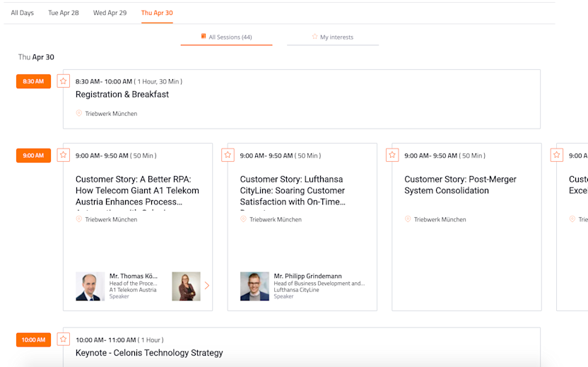588x367 pixels.
Task: Star the Registration & Breakfast session
Action: [64, 81]
